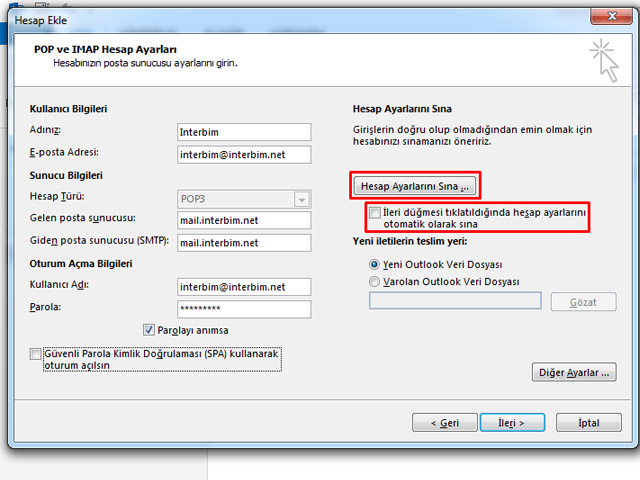Click the E-posta Adresi input field
The image size is (640, 480).
(244, 154)
